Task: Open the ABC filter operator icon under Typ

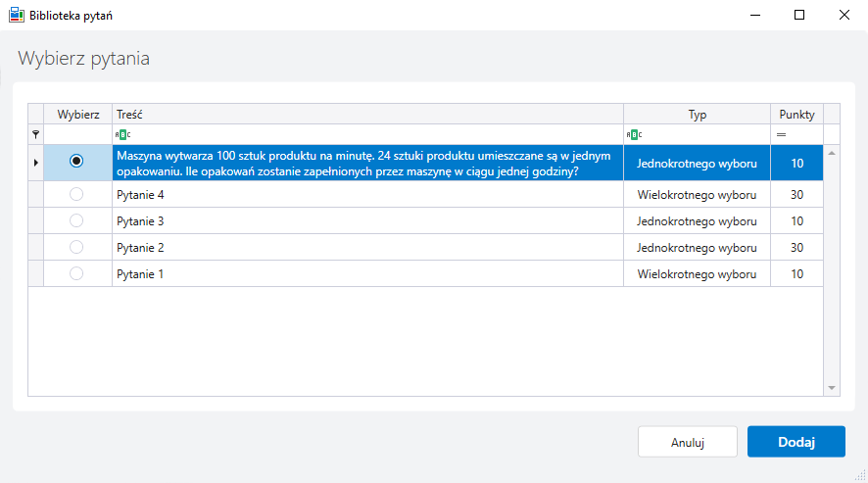Action: (x=635, y=134)
